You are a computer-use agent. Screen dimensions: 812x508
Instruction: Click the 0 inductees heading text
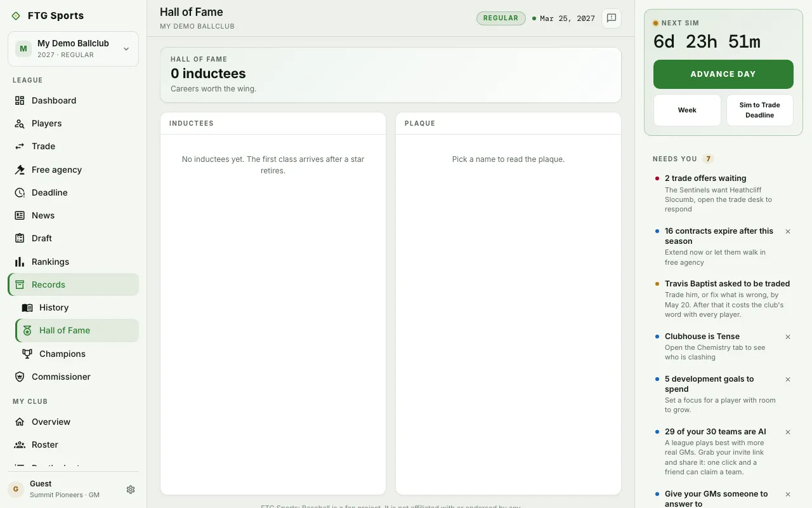tap(208, 74)
